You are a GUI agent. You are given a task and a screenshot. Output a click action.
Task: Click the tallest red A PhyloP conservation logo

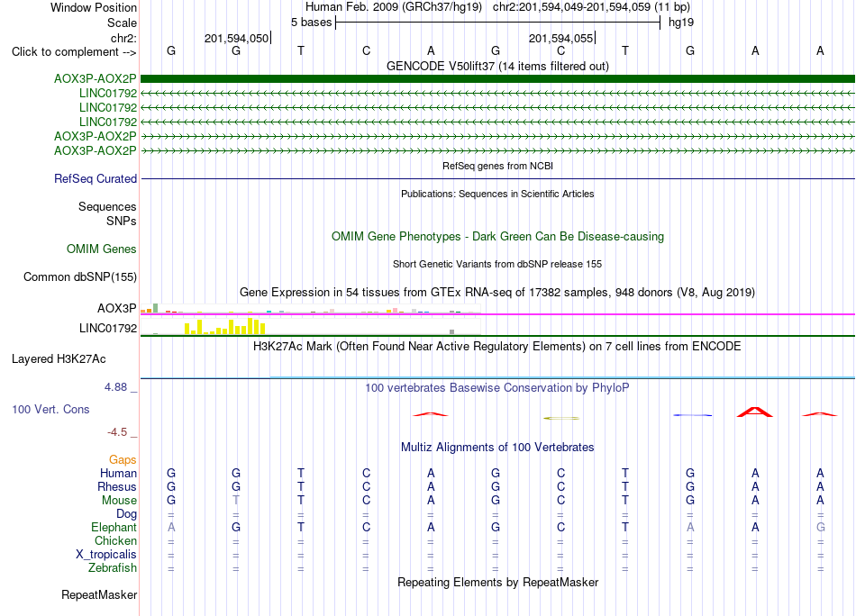pos(755,412)
